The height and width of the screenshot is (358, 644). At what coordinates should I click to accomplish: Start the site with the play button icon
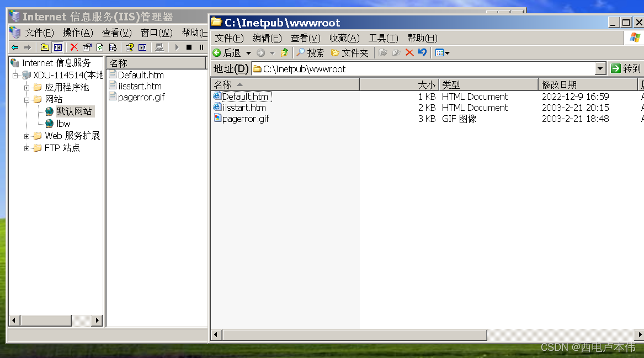coord(177,47)
